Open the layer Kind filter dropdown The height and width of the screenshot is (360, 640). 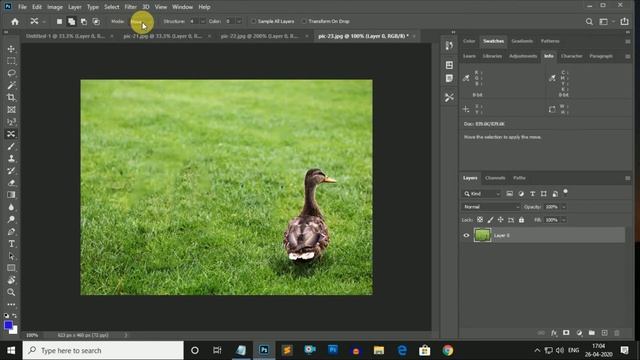482,194
